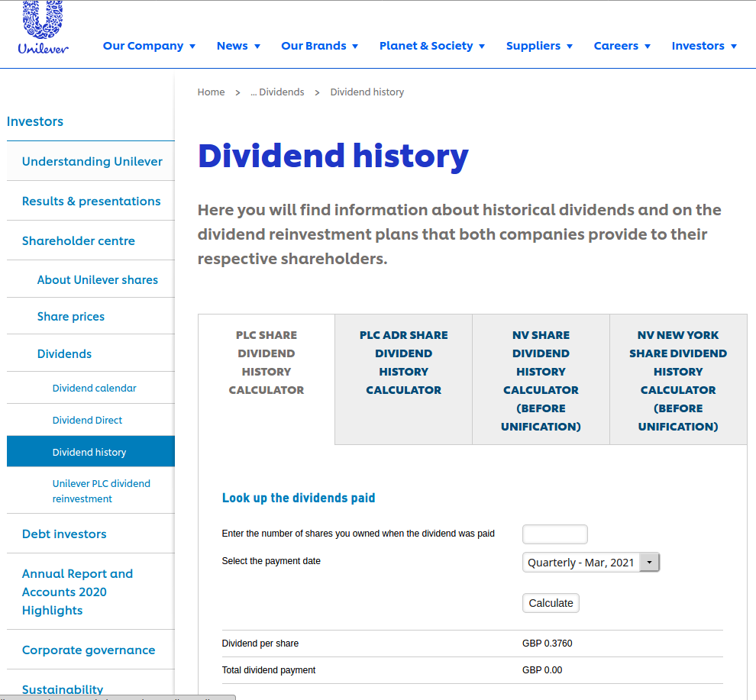Open the Planet & Society menu
Screen dimensions: 756x700
tap(426, 46)
